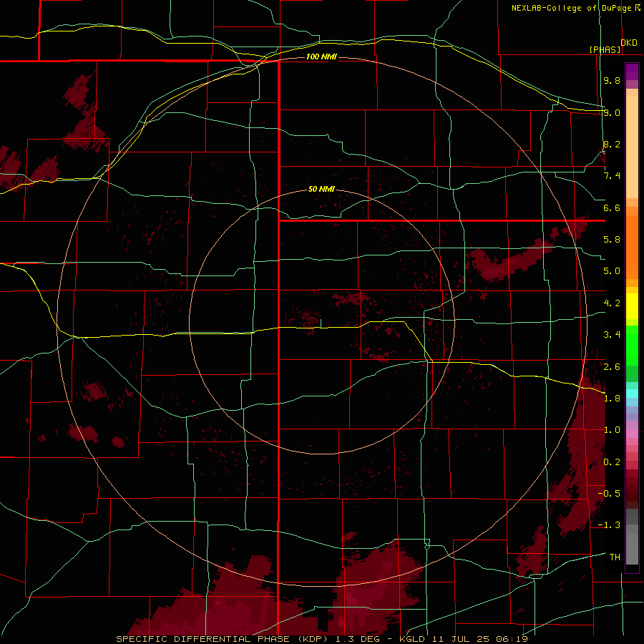Click the 4.2 legend value
The height and width of the screenshot is (644, 644).
click(612, 303)
